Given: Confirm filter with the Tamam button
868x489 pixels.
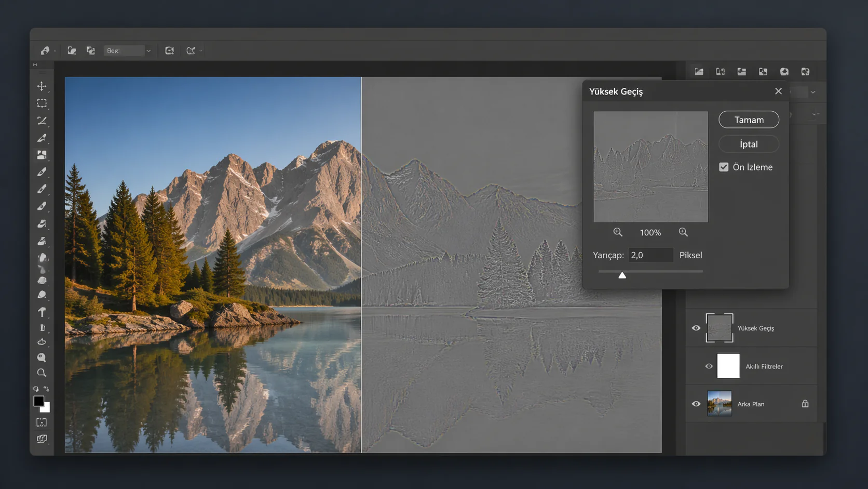Looking at the screenshot, I should tap(749, 120).
